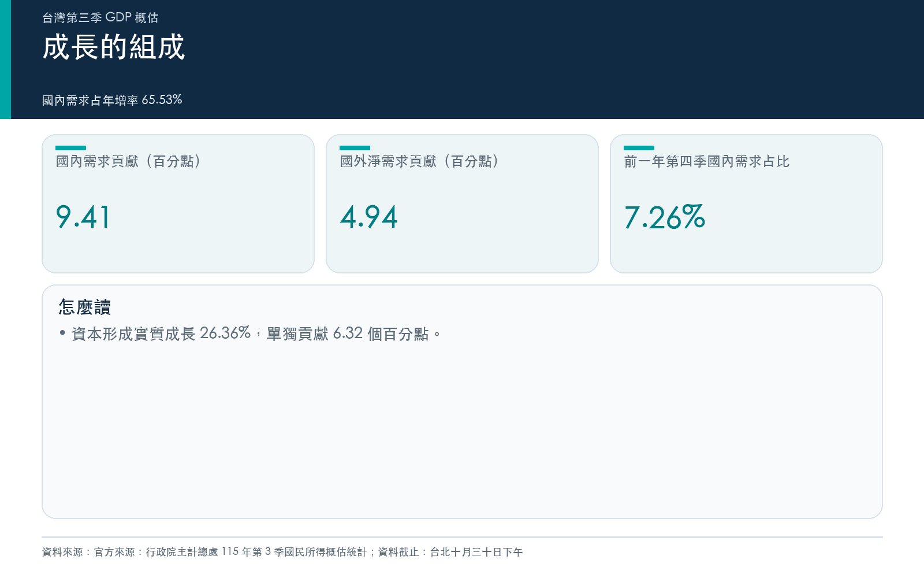The width and height of the screenshot is (924, 578).
Task: Click the value 4.94
Action: [x=369, y=217]
